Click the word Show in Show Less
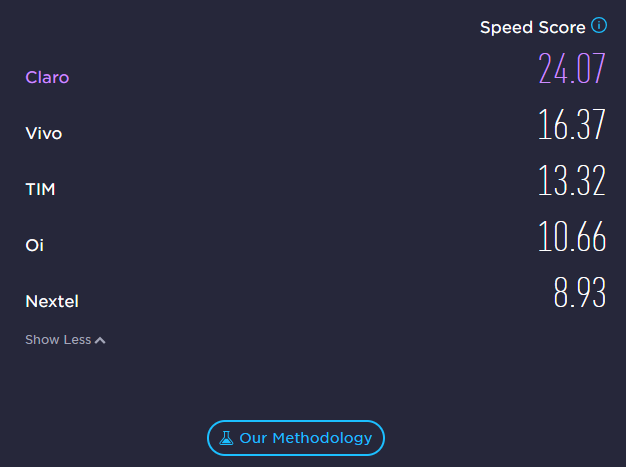Image resolution: width=626 pixels, height=467 pixels. [43, 340]
